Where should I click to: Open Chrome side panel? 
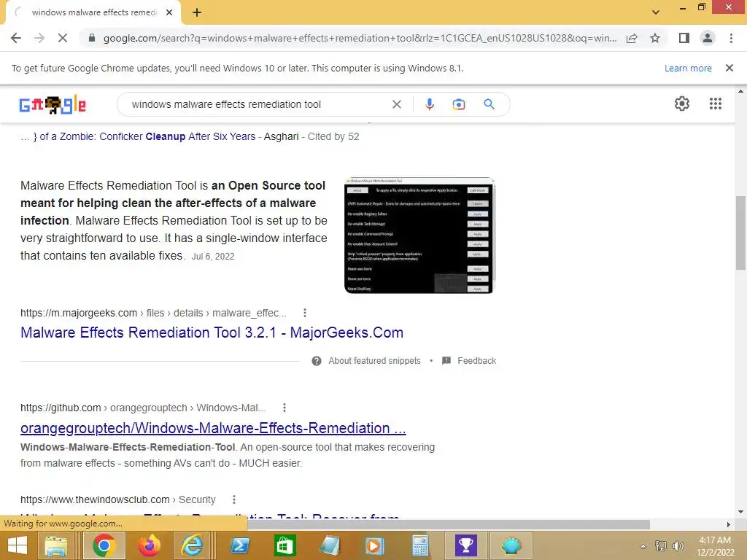684,38
